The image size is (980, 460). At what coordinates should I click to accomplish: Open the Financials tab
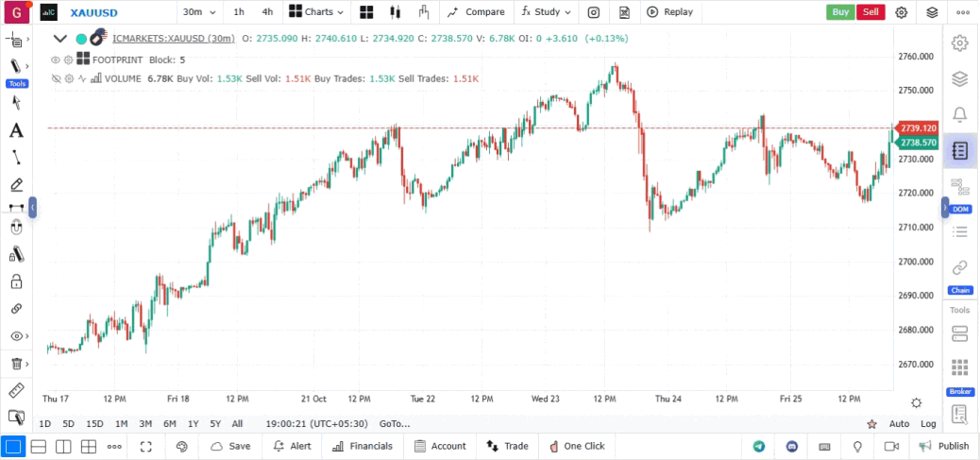tap(362, 446)
